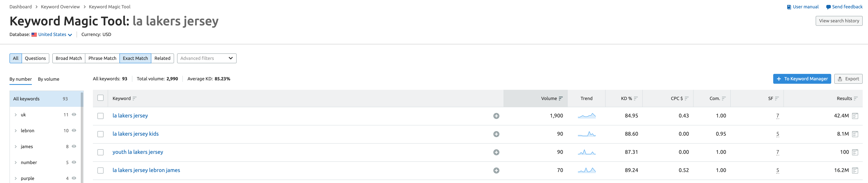
Task: Tick the select-all checkbox in table header
Action: coord(100,98)
